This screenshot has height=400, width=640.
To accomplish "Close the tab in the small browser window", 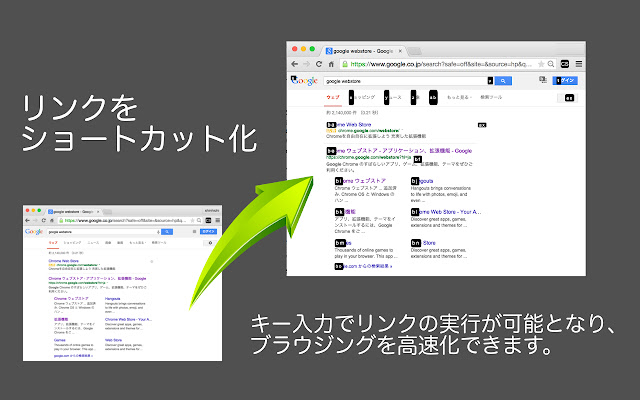I will [x=98, y=212].
